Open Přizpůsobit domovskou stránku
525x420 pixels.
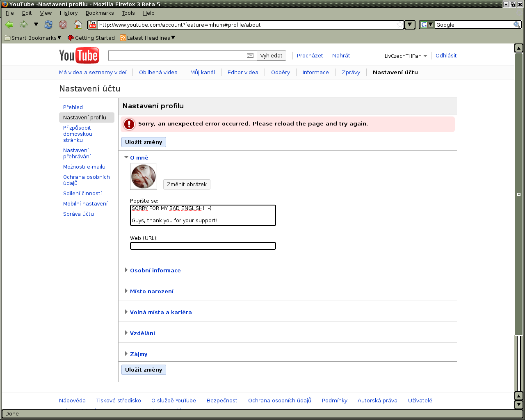[78, 134]
